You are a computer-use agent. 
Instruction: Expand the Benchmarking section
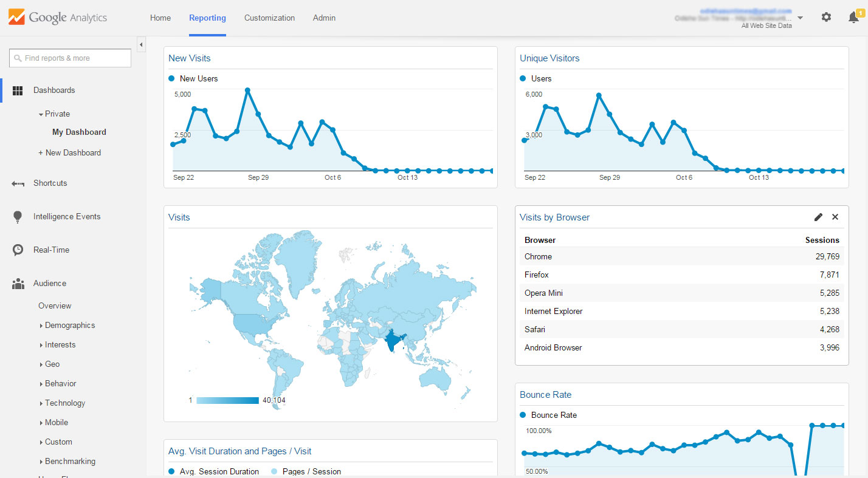41,462
